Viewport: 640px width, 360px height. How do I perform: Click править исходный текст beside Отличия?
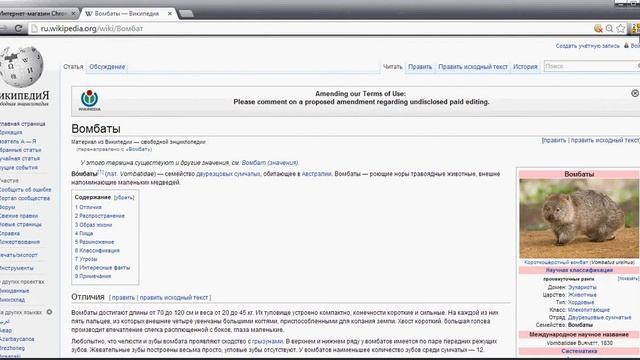point(174,298)
